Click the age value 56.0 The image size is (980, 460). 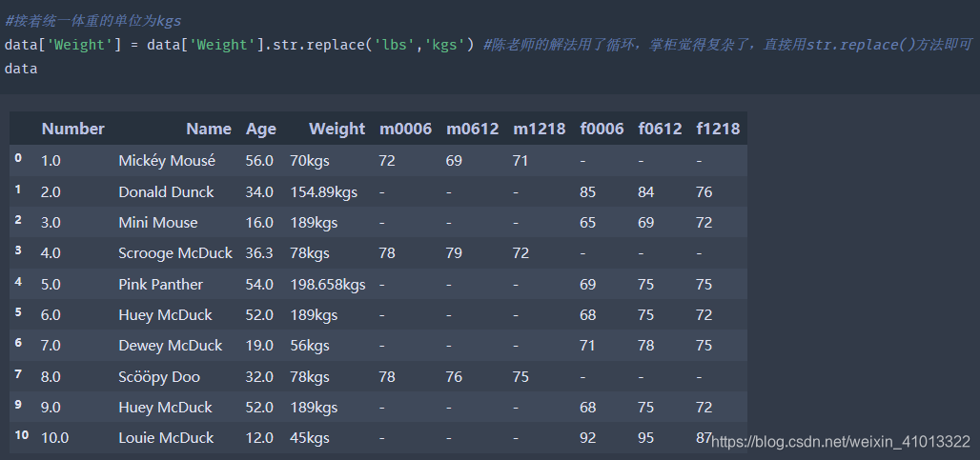259,161
